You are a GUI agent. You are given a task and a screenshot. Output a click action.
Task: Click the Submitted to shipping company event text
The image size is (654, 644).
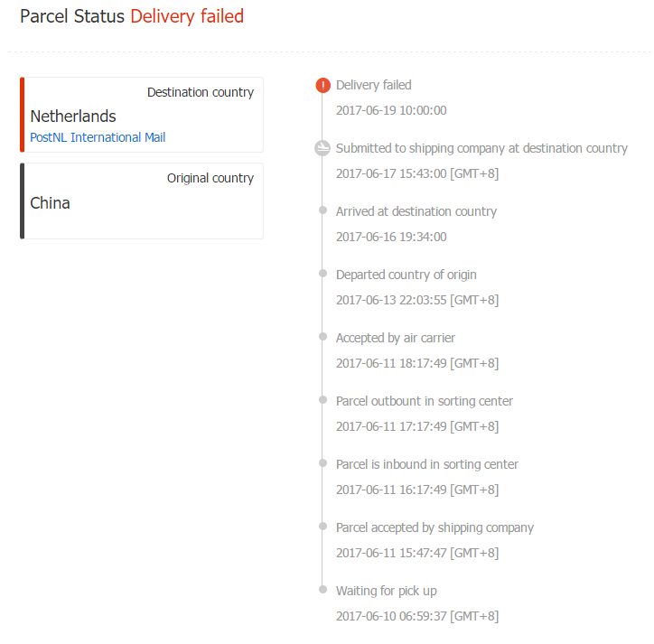(x=481, y=148)
